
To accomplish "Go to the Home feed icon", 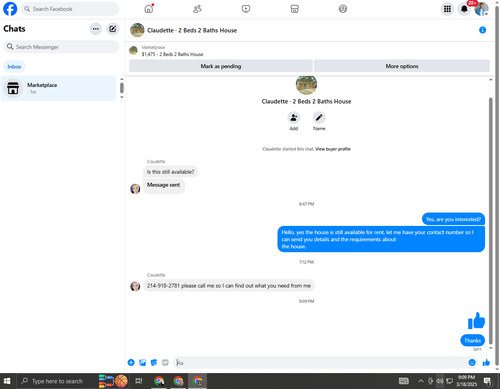I will tap(149, 9).
